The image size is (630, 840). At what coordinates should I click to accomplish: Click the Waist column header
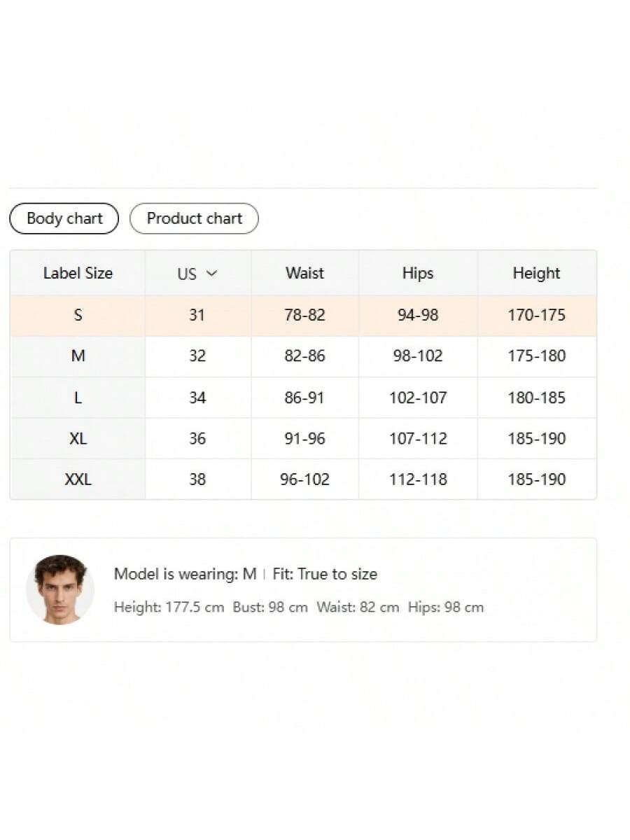tap(304, 273)
